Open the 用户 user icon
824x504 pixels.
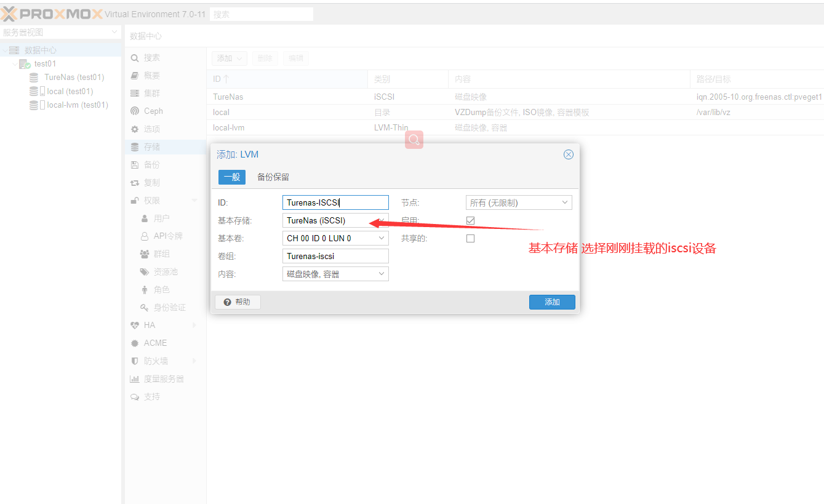(x=145, y=218)
